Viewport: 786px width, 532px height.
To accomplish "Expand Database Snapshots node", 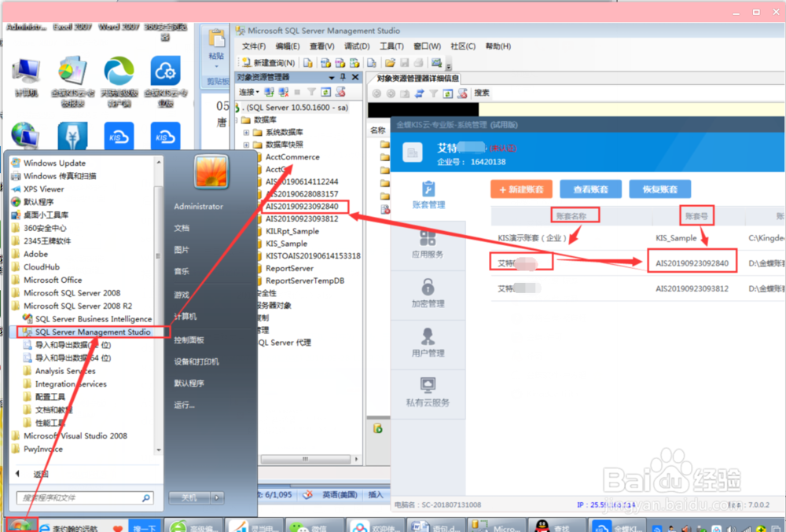I will tap(246, 145).
